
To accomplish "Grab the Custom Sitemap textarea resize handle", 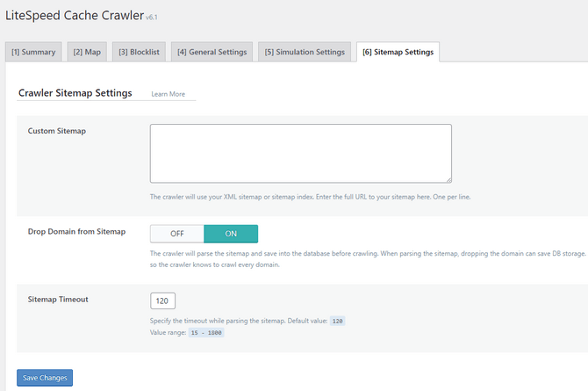I will pyautogui.click(x=448, y=178).
